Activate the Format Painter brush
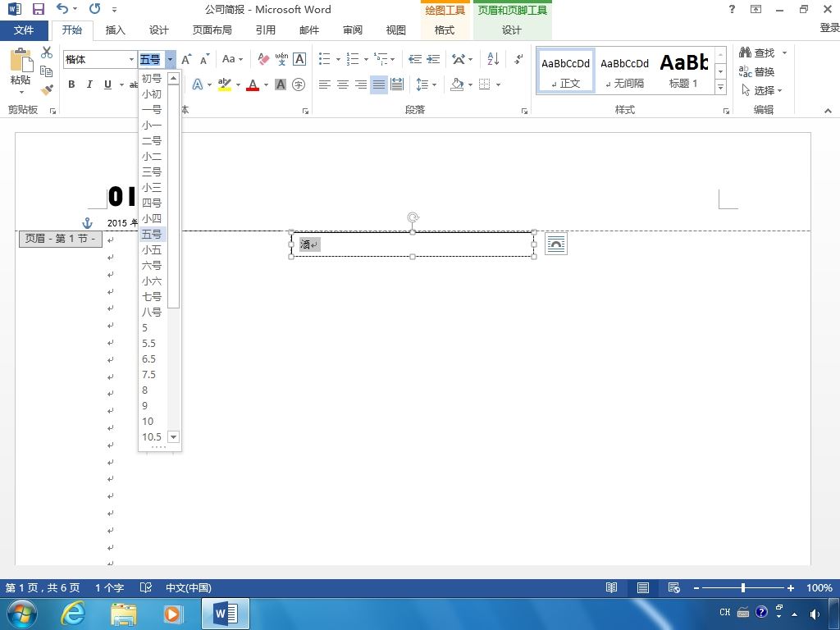840x630 pixels. [47, 89]
